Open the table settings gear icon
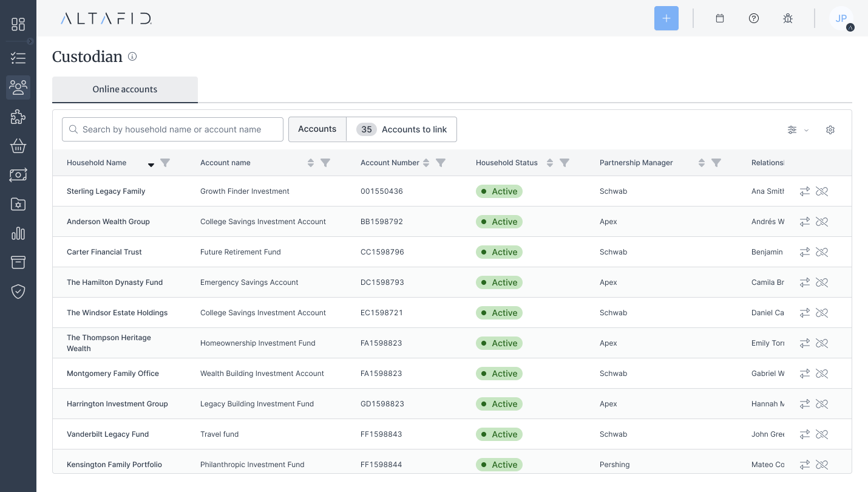The image size is (868, 492). [x=830, y=130]
